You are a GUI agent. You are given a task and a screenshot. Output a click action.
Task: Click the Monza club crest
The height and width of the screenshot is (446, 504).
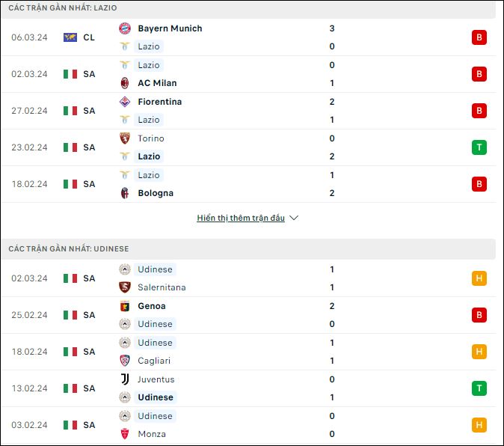tap(125, 434)
